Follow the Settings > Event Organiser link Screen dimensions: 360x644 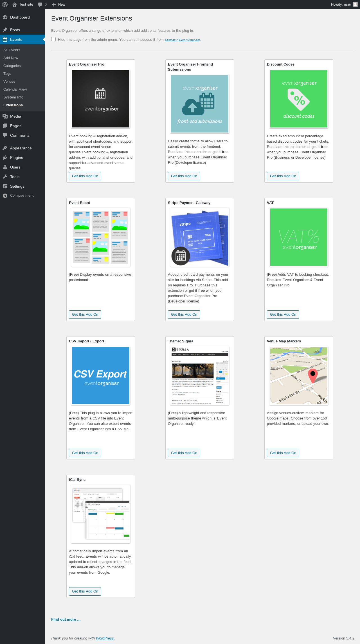(183, 40)
